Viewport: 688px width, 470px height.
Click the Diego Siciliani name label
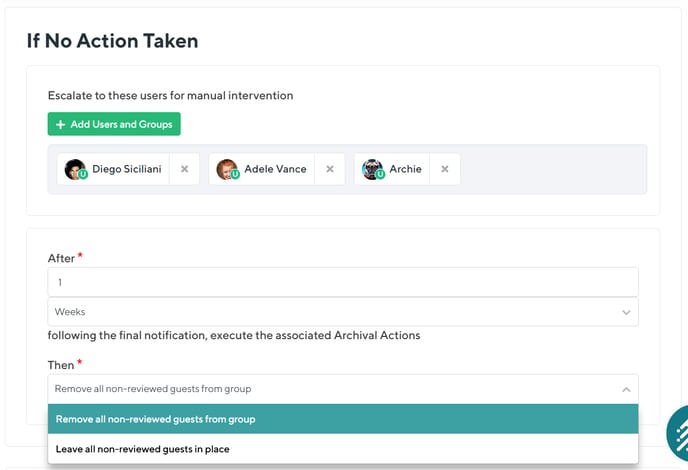point(126,169)
